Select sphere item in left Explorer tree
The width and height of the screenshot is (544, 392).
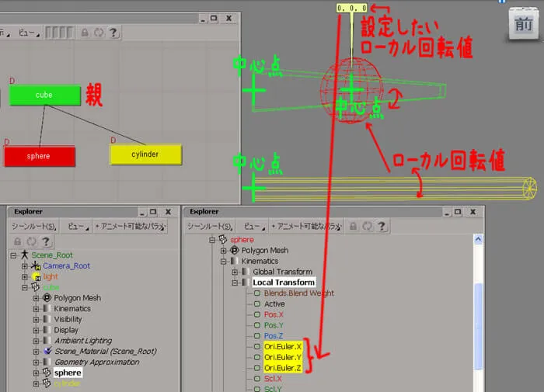68,373
